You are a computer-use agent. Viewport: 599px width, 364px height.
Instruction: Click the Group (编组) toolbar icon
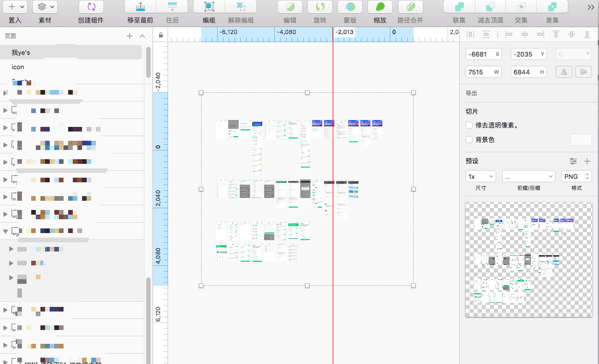tap(209, 7)
